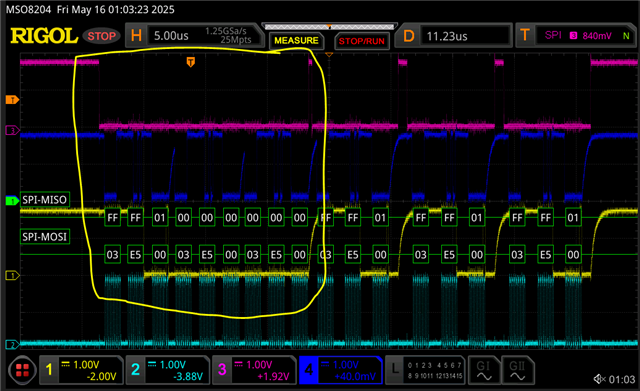This screenshot has height=391, width=640.
Task: Select the channel 1 yellow ground marker
Action: click(12, 275)
